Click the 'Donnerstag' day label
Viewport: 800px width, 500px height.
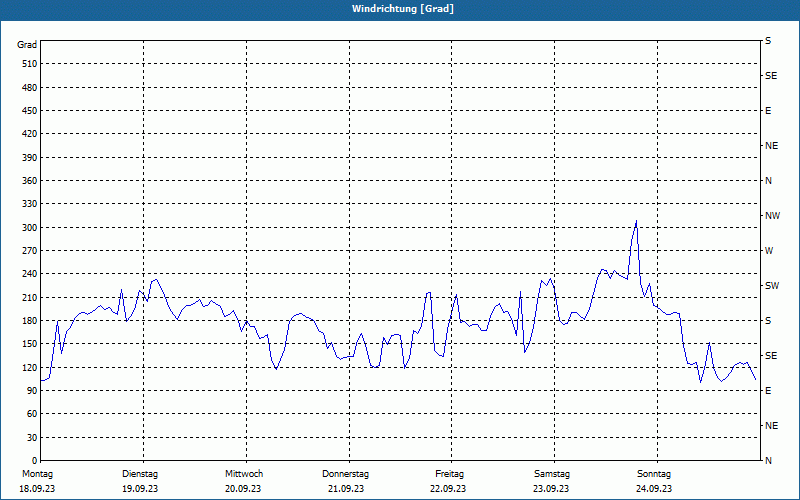click(345, 474)
